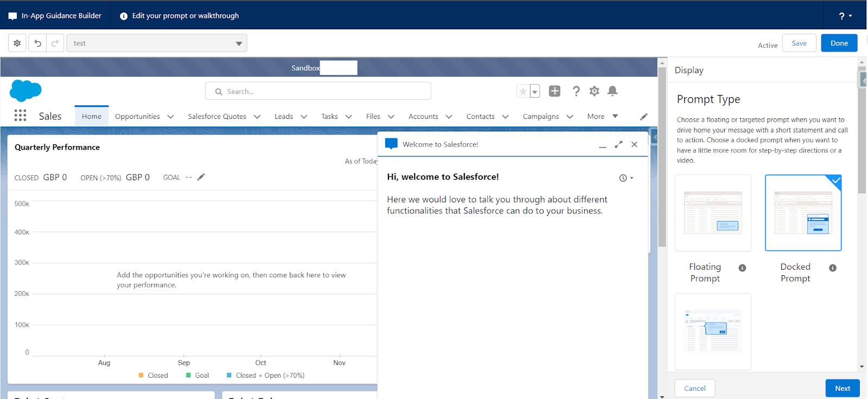Expand the Contacts tab chevron
Image resolution: width=868 pixels, height=399 pixels.
[506, 117]
